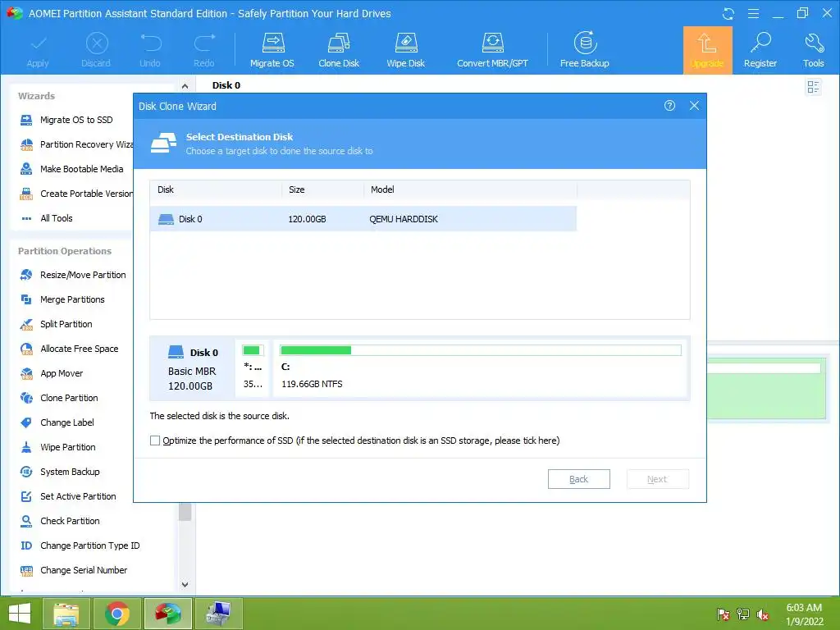Click Allocate Free Space in sidebar
840x630 pixels.
69,349
